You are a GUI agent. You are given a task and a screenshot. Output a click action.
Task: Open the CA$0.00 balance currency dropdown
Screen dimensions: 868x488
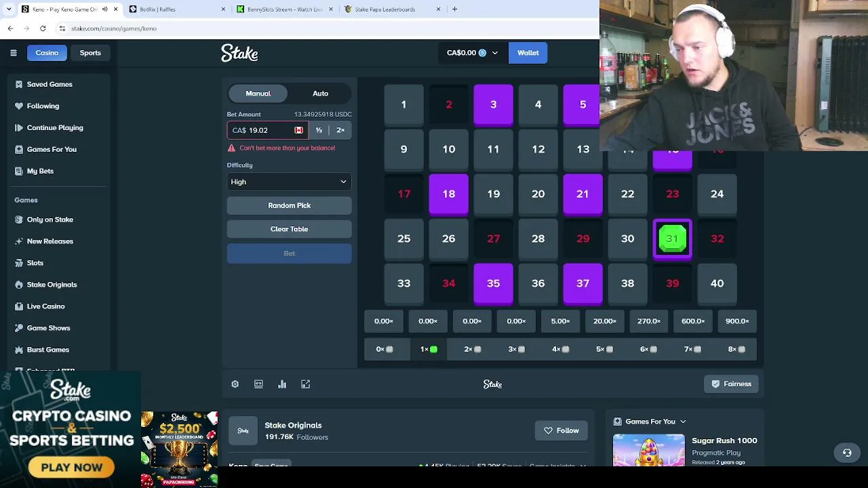tap(472, 53)
